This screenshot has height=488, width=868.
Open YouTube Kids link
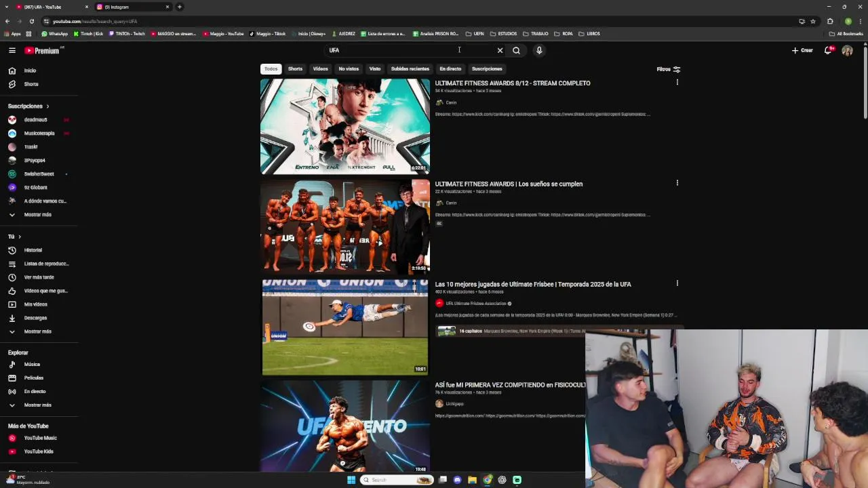pyautogui.click(x=39, y=451)
